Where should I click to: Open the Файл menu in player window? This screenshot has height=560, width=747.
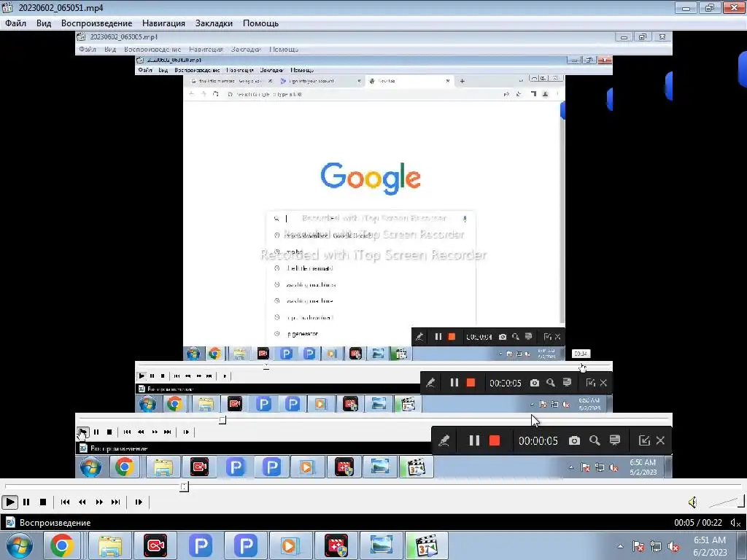[x=16, y=23]
